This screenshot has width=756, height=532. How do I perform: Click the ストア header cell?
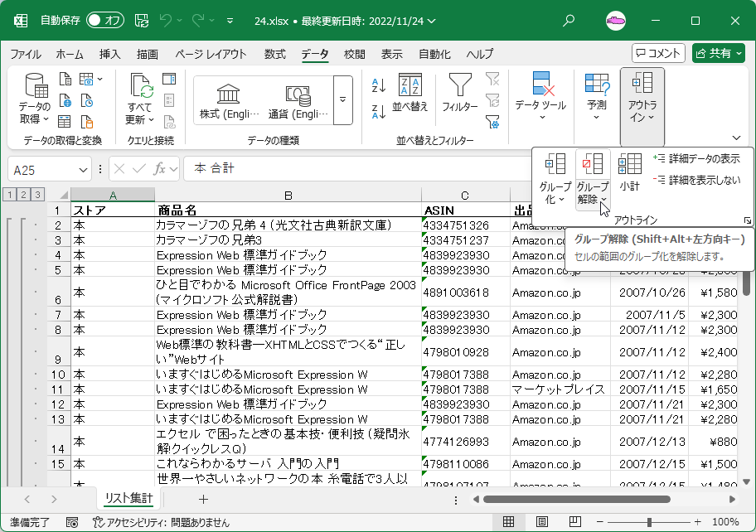113,210
